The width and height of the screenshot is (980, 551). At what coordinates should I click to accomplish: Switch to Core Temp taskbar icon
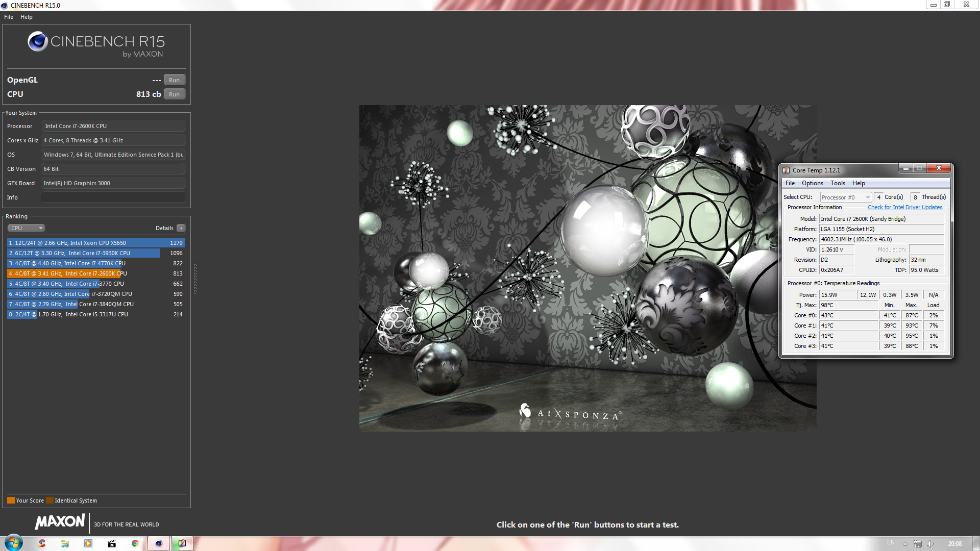click(182, 543)
